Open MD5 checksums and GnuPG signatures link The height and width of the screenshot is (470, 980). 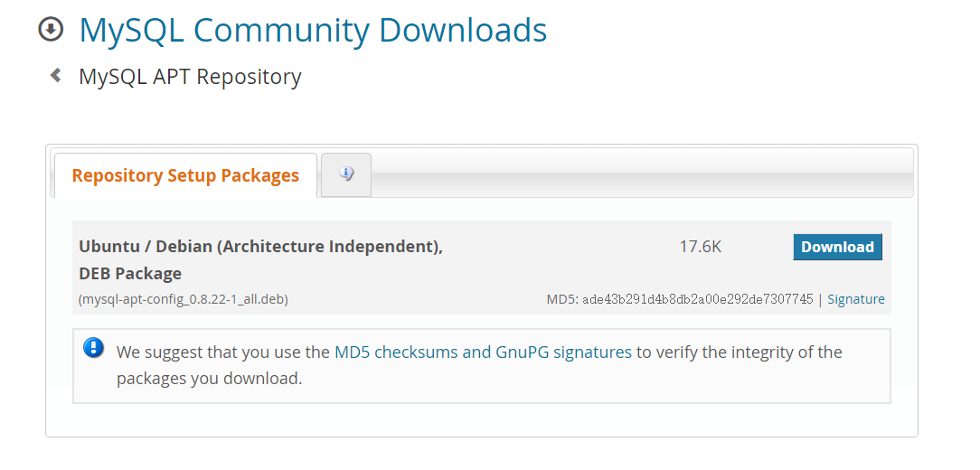pos(483,352)
